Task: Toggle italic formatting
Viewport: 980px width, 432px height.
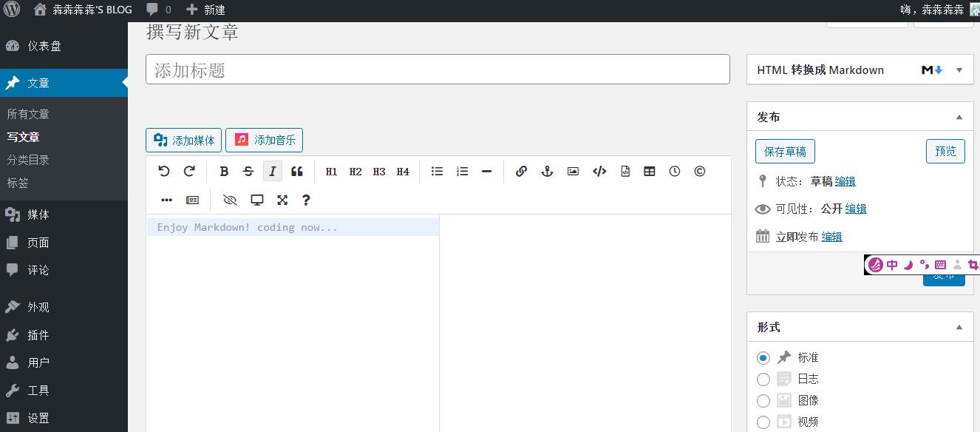Action: (x=273, y=171)
